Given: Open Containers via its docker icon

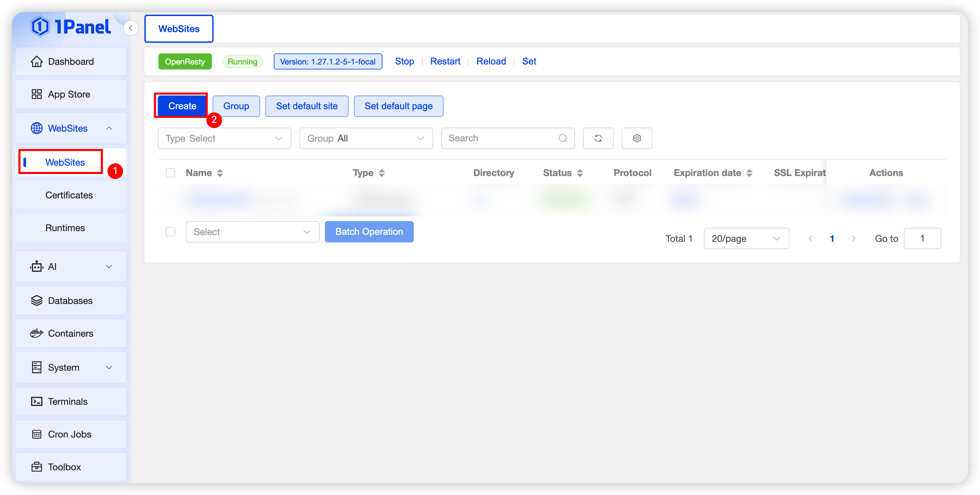Looking at the screenshot, I should tap(36, 333).
